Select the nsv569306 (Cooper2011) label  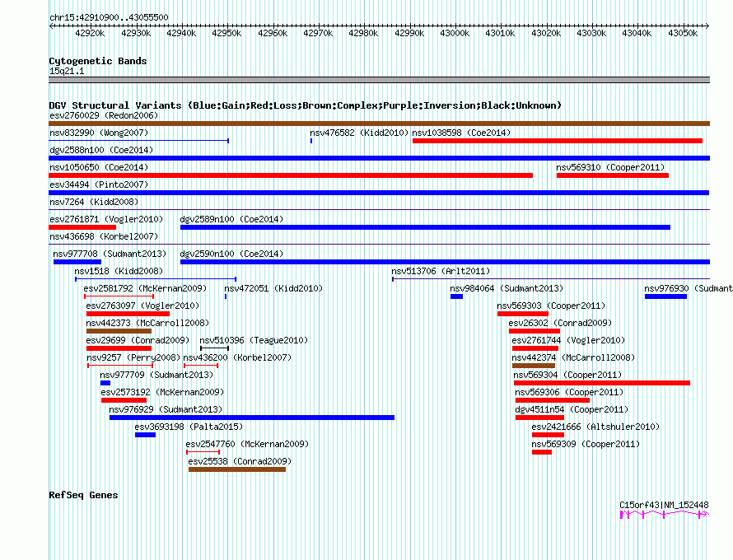[x=569, y=392]
